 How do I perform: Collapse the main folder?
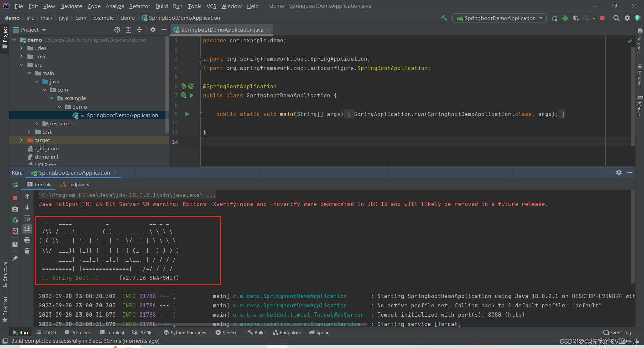coord(29,73)
